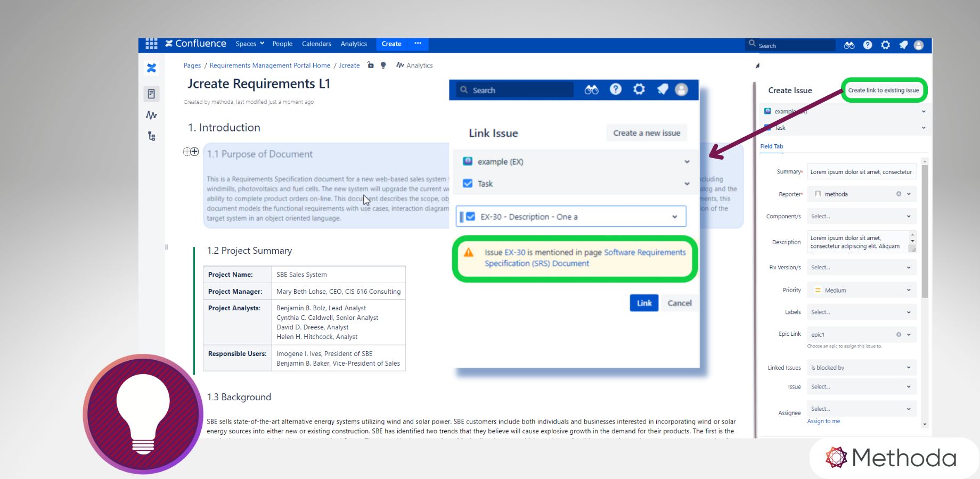Click settings gear in Link Issue dialog header
This screenshot has width=980, height=479.
tap(639, 89)
